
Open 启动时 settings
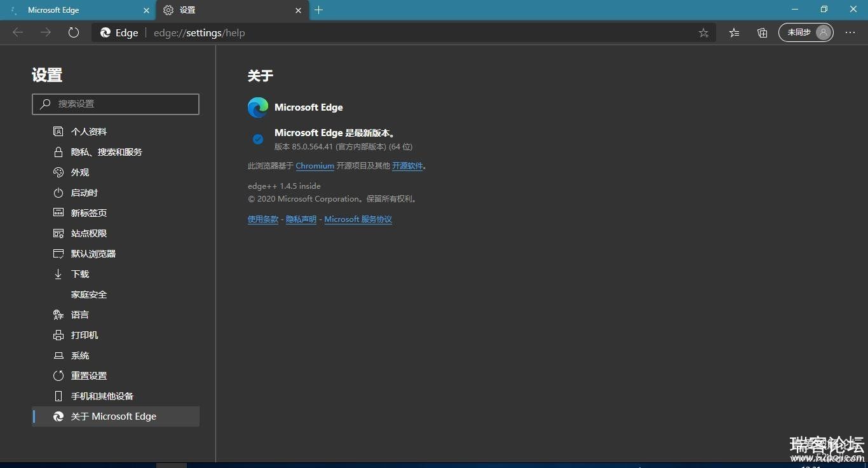point(116,193)
